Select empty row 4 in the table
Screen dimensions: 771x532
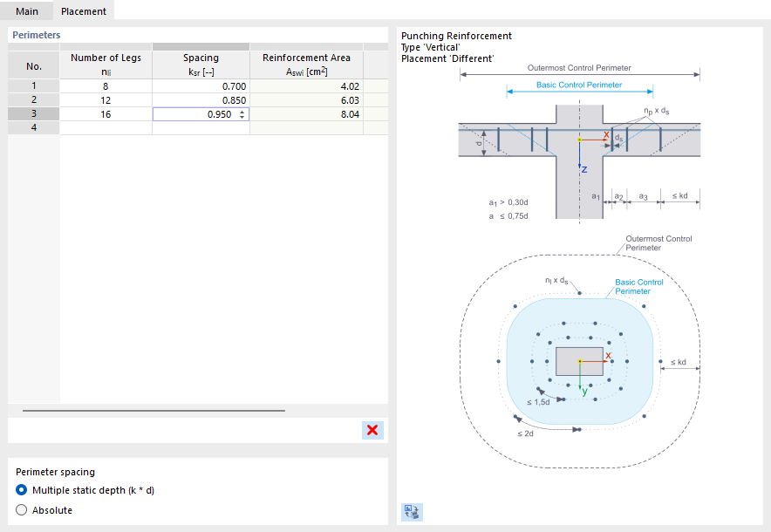33,127
